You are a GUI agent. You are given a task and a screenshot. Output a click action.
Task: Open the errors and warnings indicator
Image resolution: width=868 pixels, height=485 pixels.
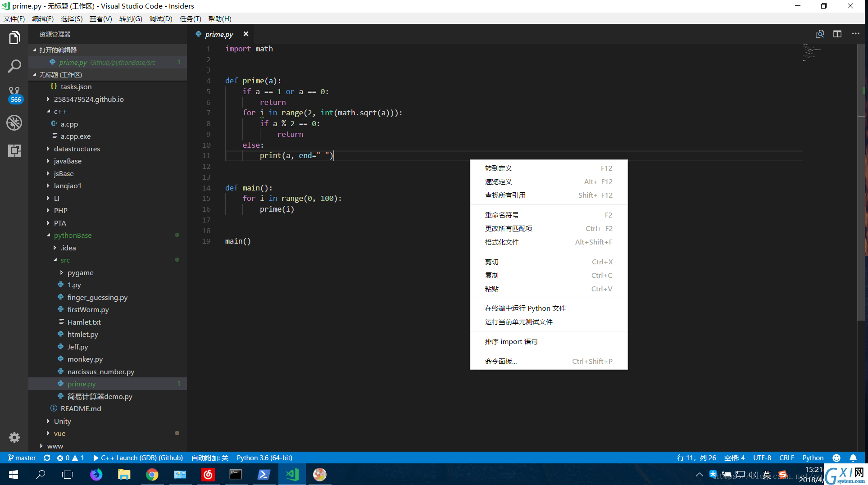click(x=71, y=458)
